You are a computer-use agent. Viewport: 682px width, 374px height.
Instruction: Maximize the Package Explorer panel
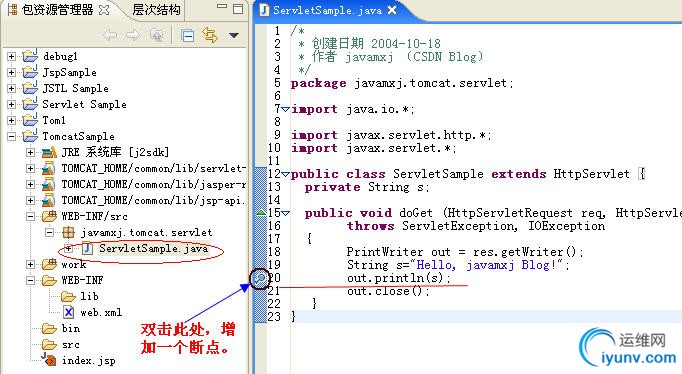(238, 9)
